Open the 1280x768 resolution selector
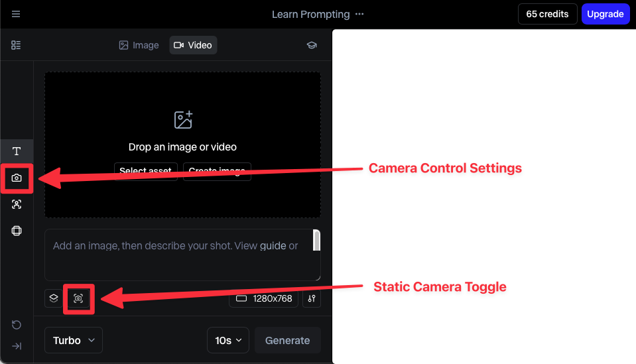636x364 pixels. [x=264, y=298]
